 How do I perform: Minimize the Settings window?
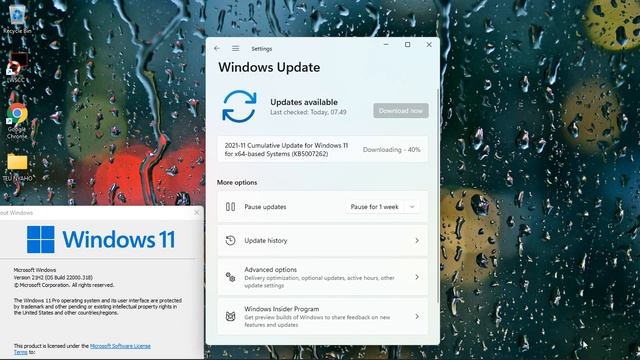point(386,44)
